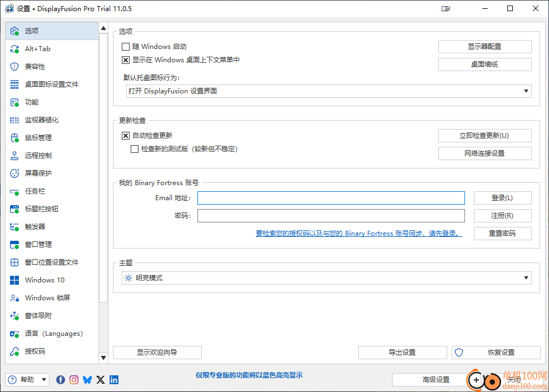Click the 重置密码 button
549x392 pixels.
pyautogui.click(x=503, y=234)
